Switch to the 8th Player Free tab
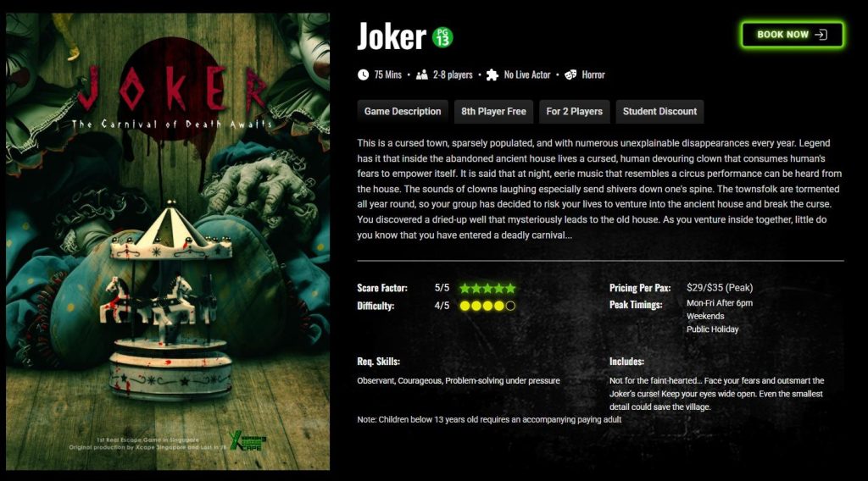868x481 pixels. (x=494, y=112)
